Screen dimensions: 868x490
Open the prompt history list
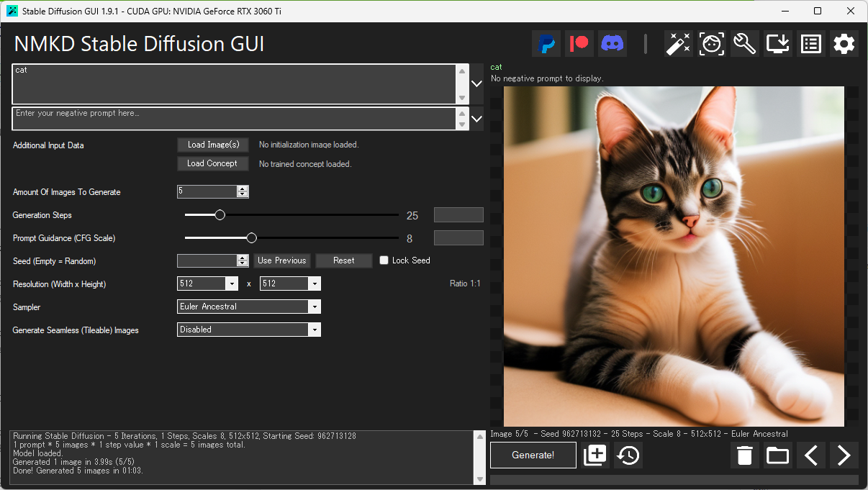tap(810, 43)
